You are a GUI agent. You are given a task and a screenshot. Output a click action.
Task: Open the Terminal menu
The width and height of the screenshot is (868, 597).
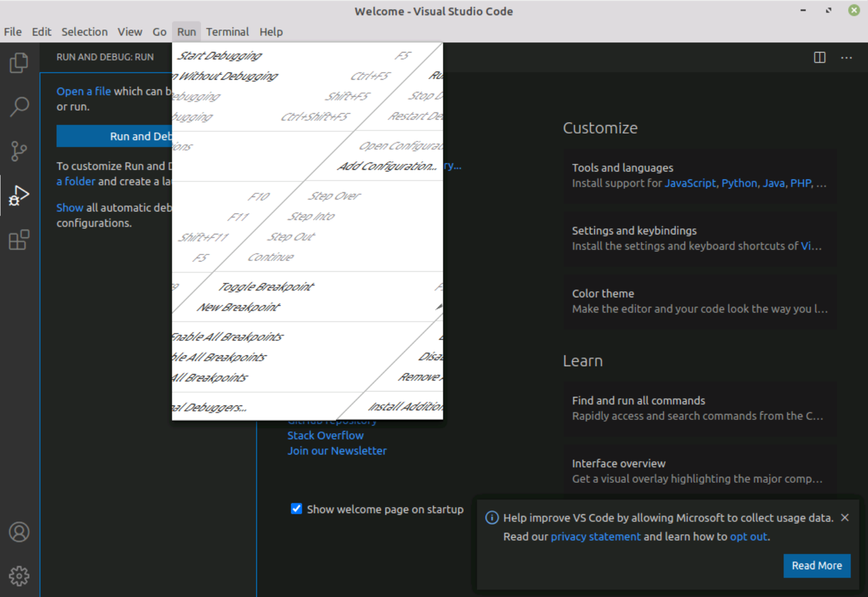(227, 31)
